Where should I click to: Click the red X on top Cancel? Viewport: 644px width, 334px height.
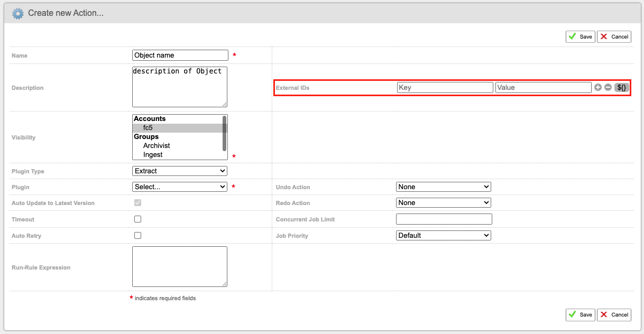tap(604, 36)
